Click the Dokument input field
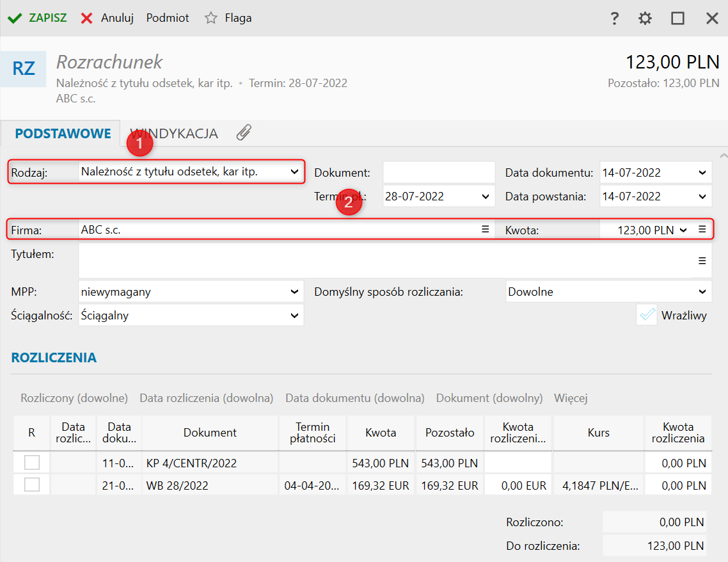 coord(439,172)
